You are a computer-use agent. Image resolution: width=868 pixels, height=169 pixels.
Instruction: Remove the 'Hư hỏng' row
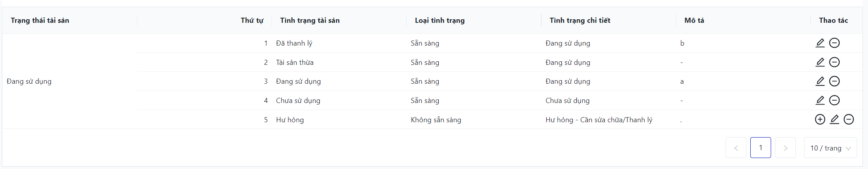coord(849,119)
